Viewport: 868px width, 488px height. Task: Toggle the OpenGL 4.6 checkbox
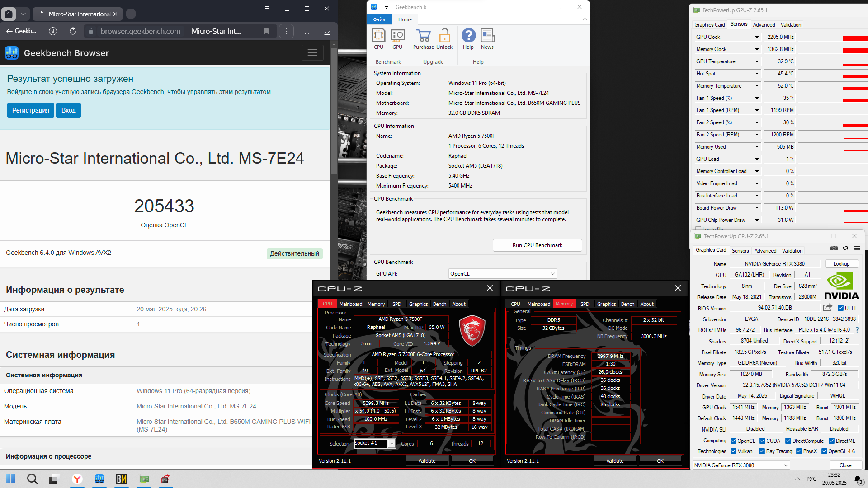[824, 451]
